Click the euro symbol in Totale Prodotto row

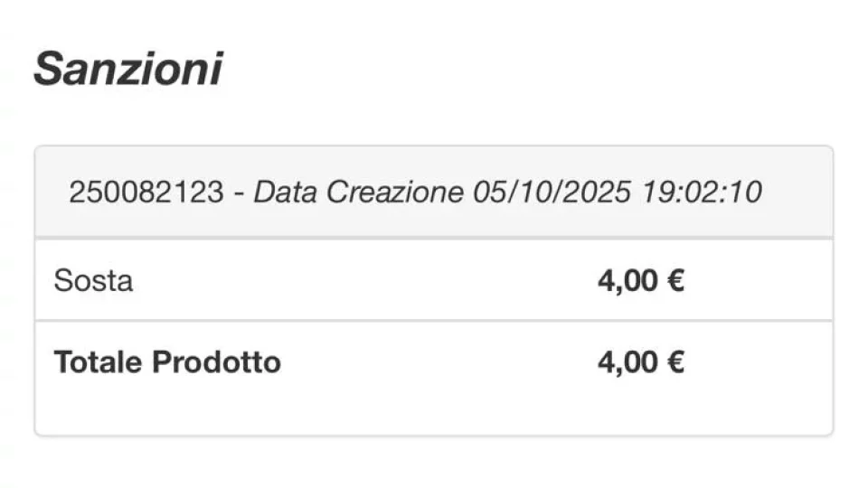click(675, 362)
